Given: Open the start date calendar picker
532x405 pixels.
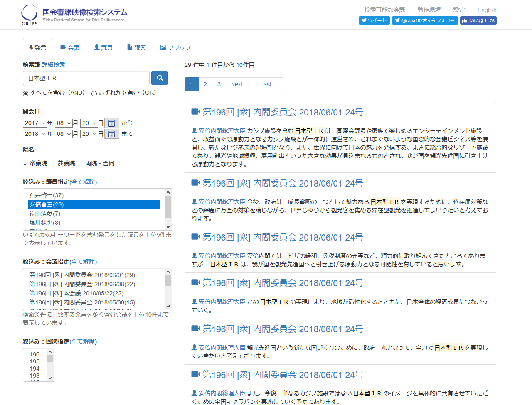Looking at the screenshot, I should tap(111, 123).
